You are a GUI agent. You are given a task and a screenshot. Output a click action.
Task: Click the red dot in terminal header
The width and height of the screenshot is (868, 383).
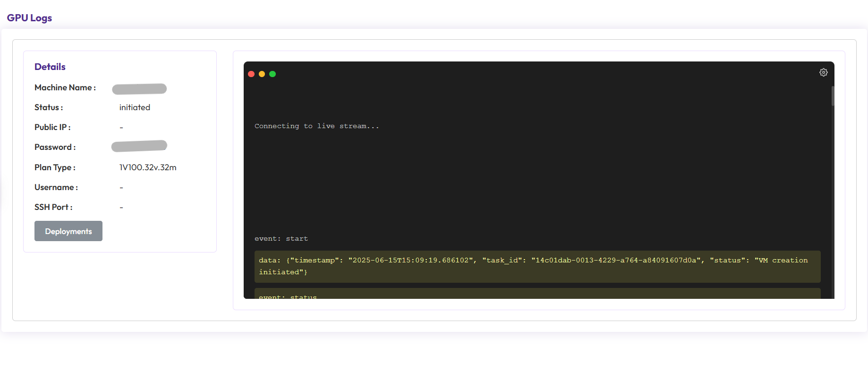(251, 74)
